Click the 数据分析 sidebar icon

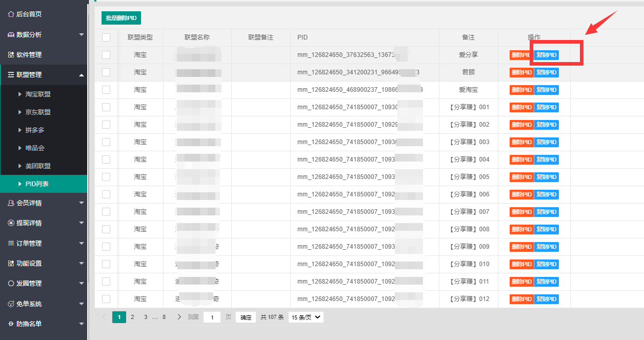tap(11, 34)
